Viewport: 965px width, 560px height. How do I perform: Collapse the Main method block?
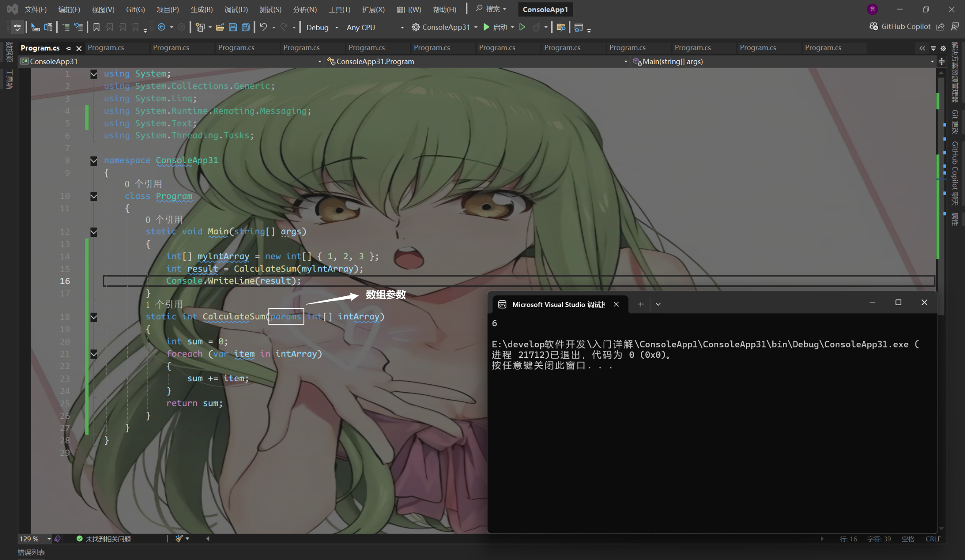[94, 232]
